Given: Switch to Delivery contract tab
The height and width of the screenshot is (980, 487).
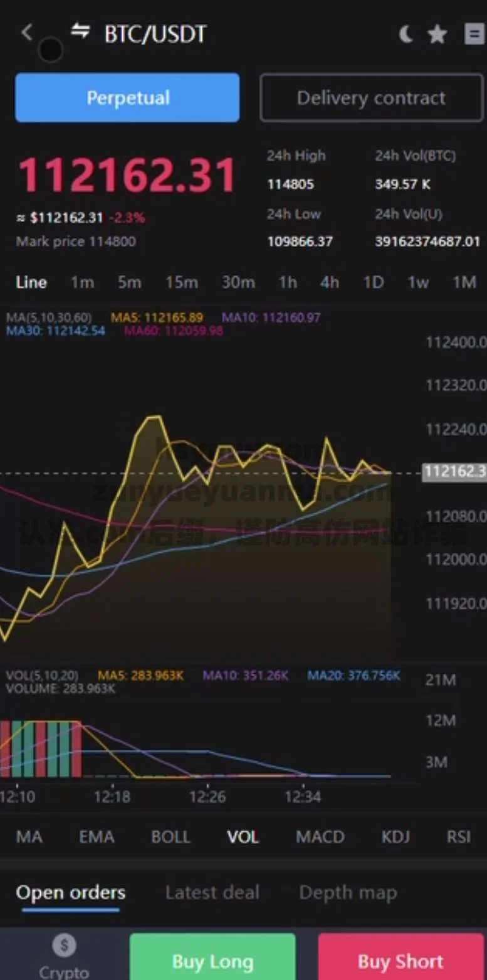Looking at the screenshot, I should (371, 98).
